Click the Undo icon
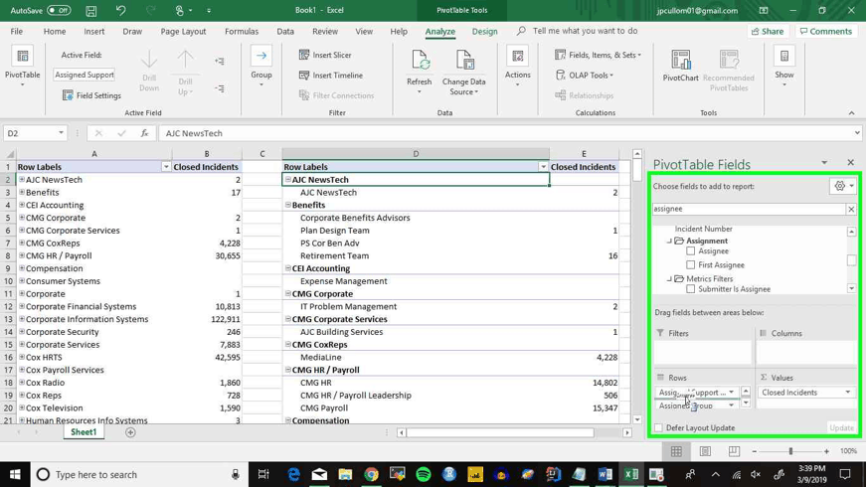The image size is (868, 487). pos(120,11)
